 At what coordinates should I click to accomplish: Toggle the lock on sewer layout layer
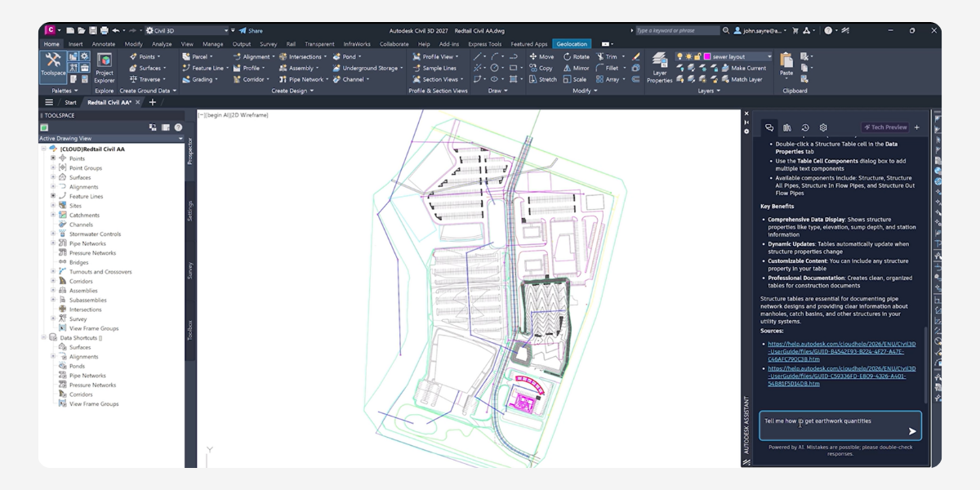coord(699,57)
